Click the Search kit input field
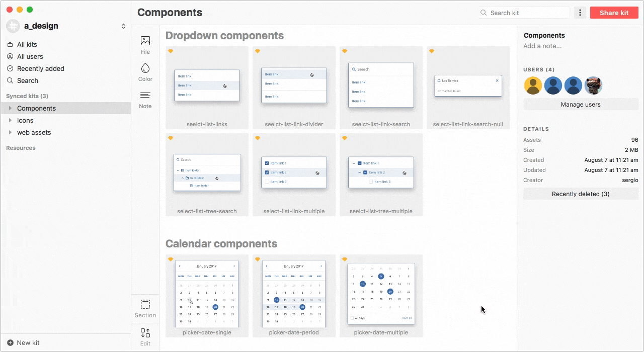The width and height of the screenshot is (644, 352). 527,13
